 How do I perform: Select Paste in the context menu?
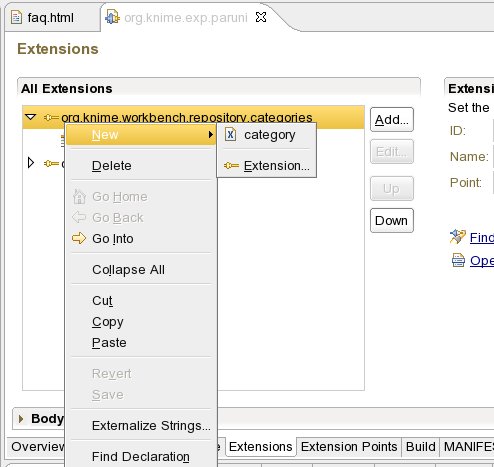[x=141, y=343]
